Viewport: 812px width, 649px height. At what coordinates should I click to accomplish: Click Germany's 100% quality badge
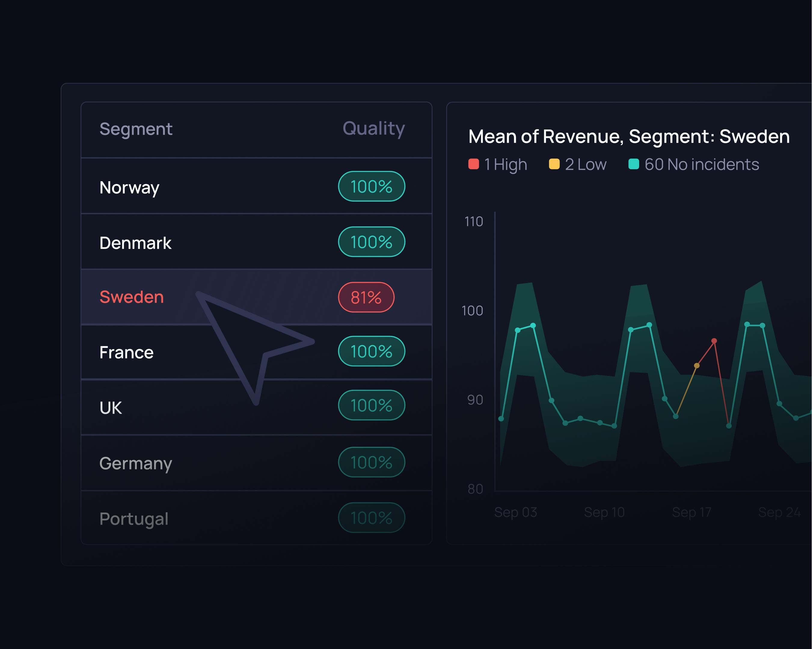pos(371,462)
